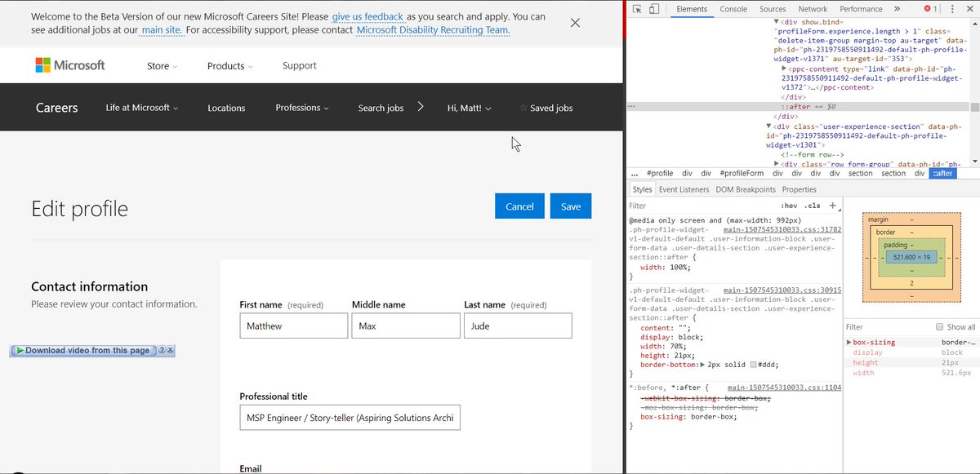
Task: Click the Professional title input field
Action: tap(350, 418)
